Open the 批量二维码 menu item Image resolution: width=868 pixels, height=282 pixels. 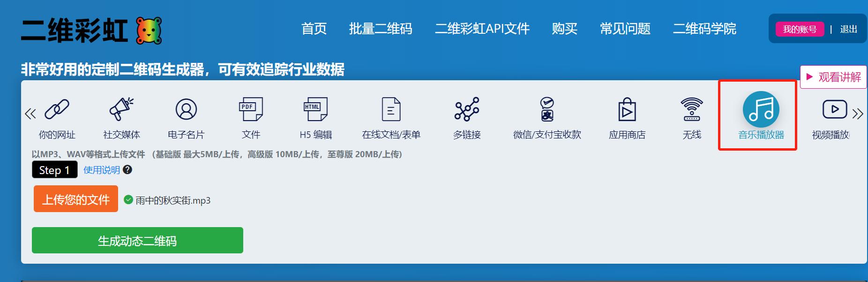tap(381, 29)
